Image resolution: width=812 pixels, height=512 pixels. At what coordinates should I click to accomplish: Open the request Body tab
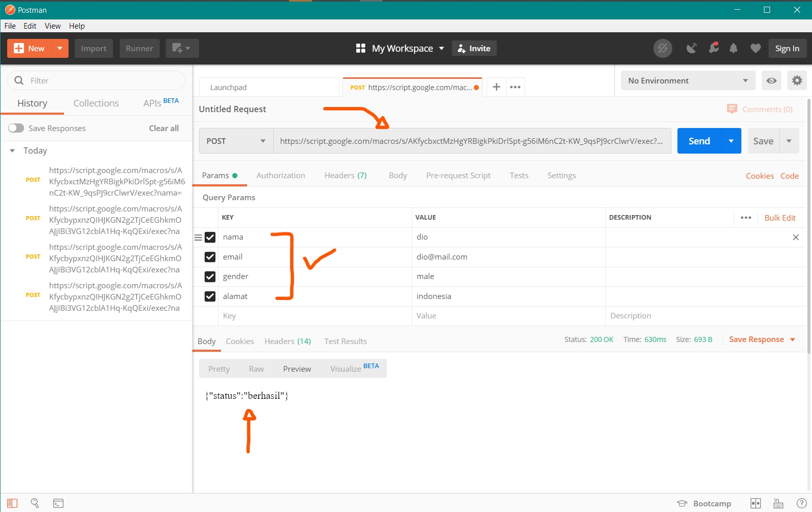coord(398,175)
